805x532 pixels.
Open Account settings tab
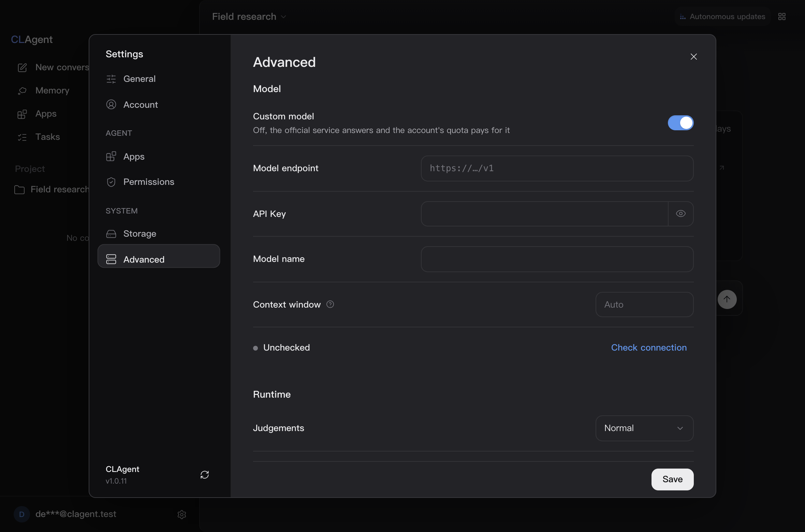click(x=159, y=105)
